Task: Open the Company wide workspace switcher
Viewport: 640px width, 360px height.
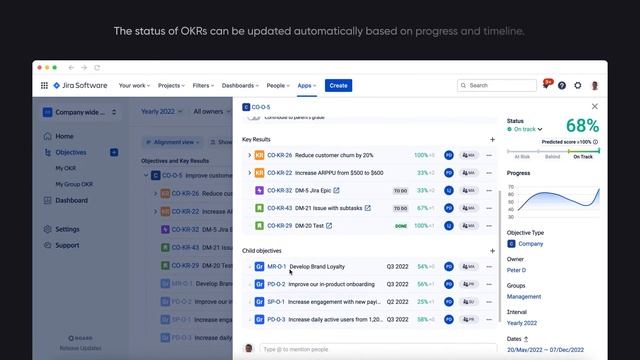Action: tap(80, 112)
